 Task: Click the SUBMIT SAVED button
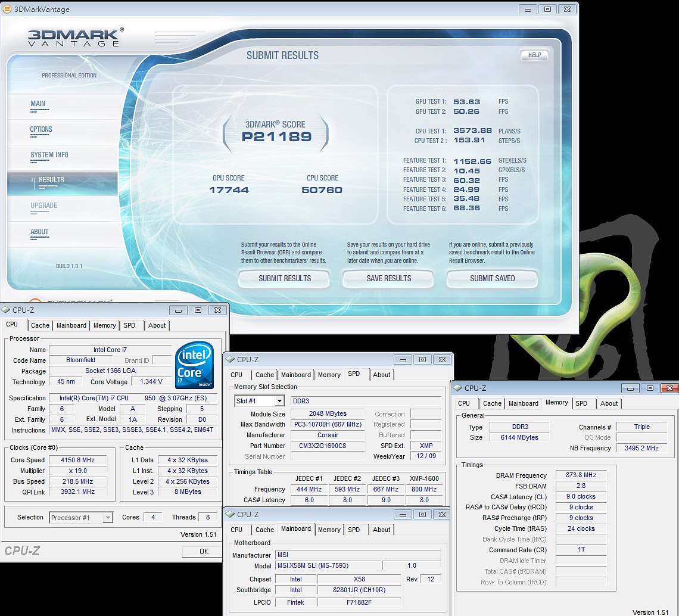pyautogui.click(x=493, y=279)
